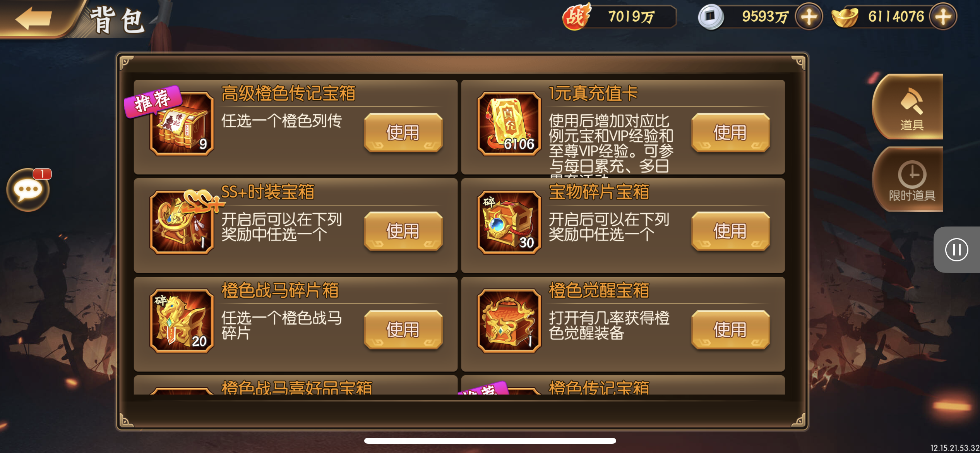Screen dimensions: 980x453
Task: Click the 宝物碎片宝箱 chest icon
Action: pyautogui.click(x=509, y=222)
